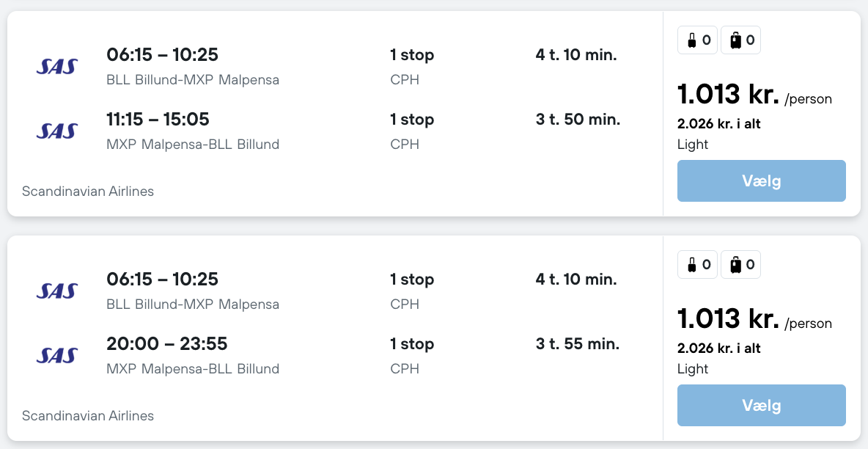This screenshot has width=868, height=449.
Task: Click 1 stop CPH on first outbound flight
Action: point(411,66)
